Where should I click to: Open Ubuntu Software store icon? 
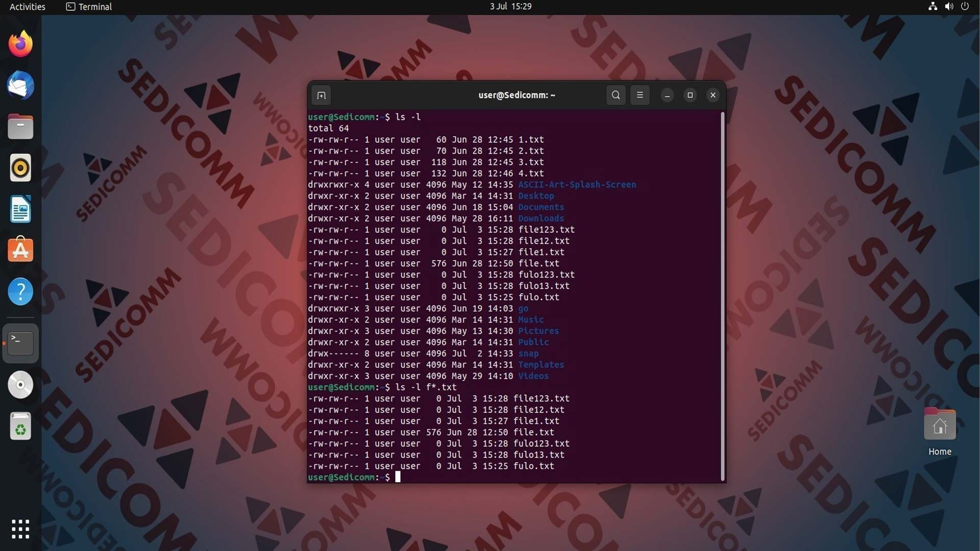tap(20, 250)
